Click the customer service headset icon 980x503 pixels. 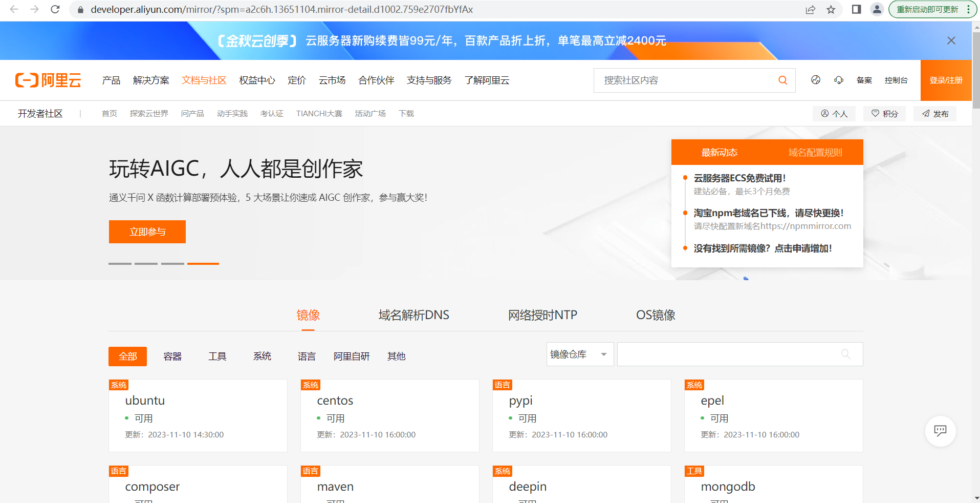pos(838,80)
